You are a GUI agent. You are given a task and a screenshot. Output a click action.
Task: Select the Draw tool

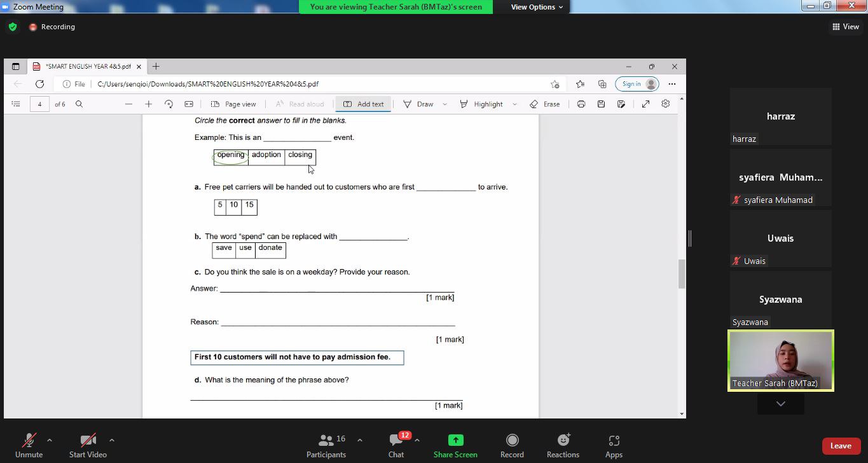418,104
